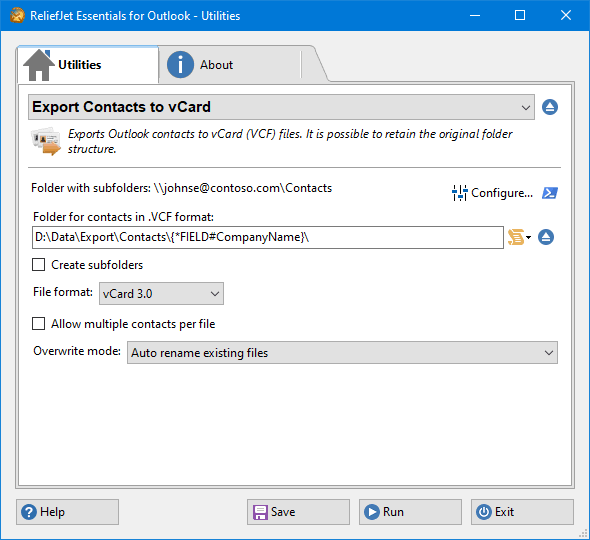Select the Utilities tab
The image size is (590, 540).
tap(88, 65)
